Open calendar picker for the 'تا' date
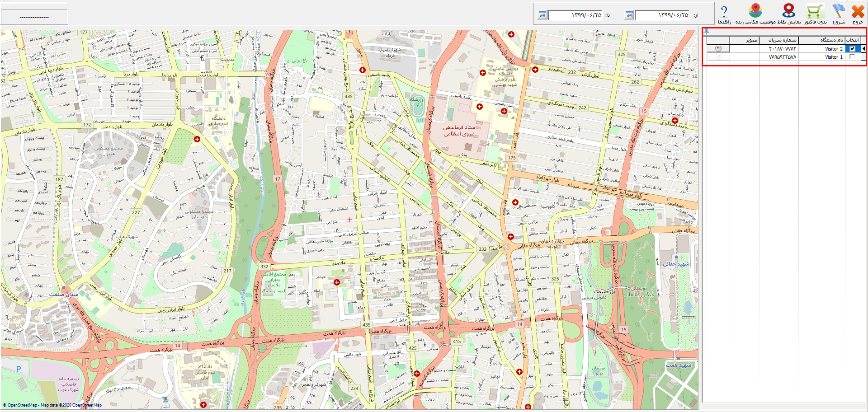 pos(542,15)
